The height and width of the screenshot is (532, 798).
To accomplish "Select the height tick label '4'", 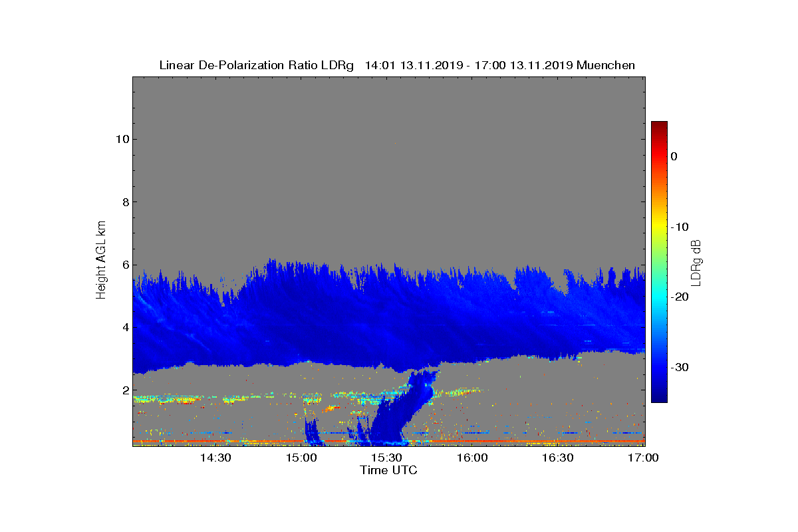I will tap(124, 327).
